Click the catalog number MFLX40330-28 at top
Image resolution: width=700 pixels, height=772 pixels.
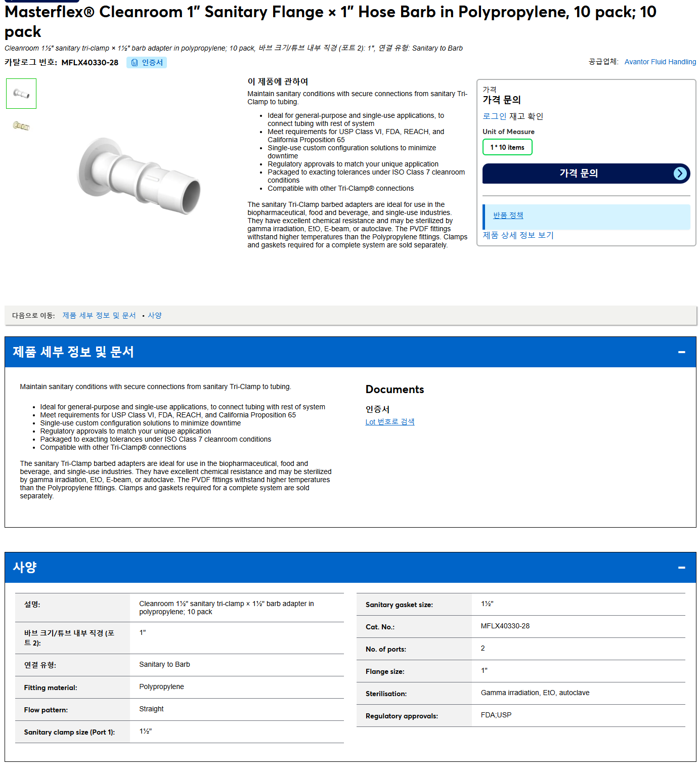click(x=90, y=63)
